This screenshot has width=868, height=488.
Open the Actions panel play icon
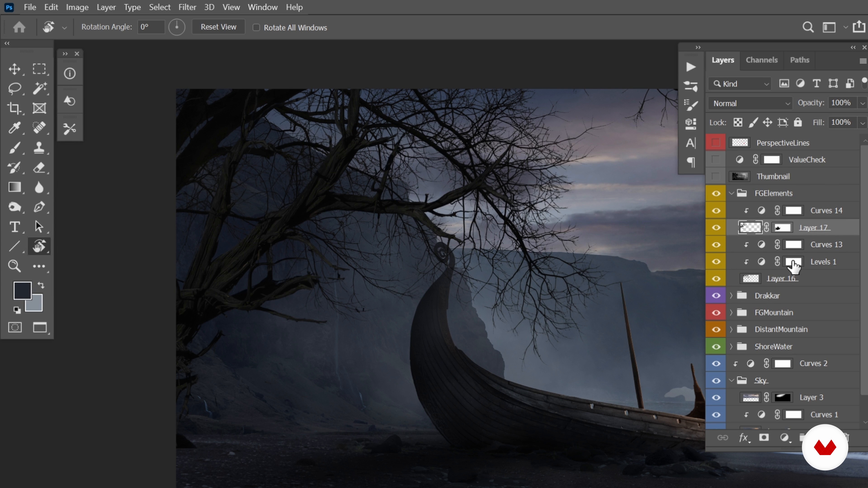tap(691, 67)
